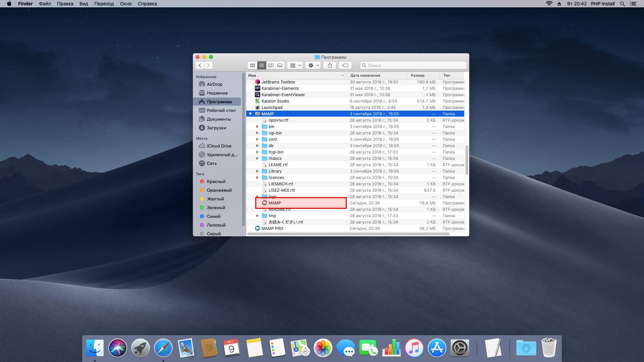Open the gear action menu
The height and width of the screenshot is (362, 644).
click(313, 65)
